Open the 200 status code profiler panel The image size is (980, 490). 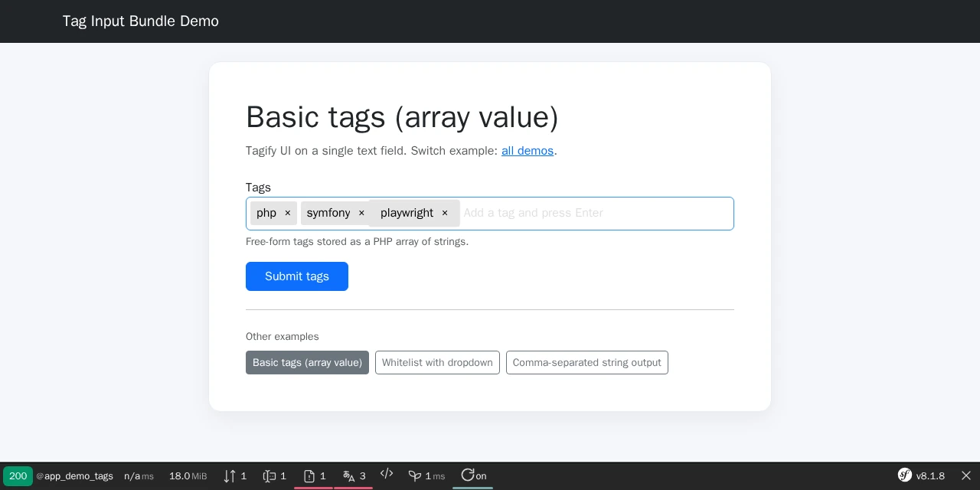(x=18, y=476)
